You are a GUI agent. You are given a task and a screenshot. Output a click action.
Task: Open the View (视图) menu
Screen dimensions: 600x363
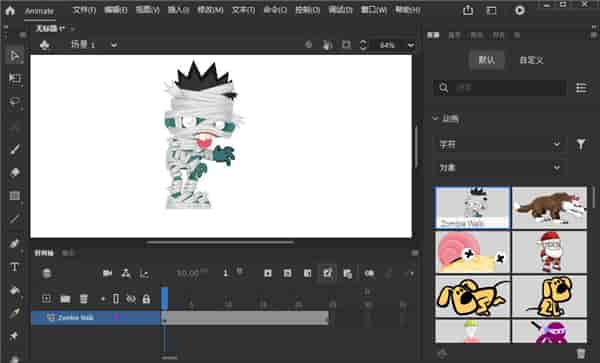coord(148,10)
